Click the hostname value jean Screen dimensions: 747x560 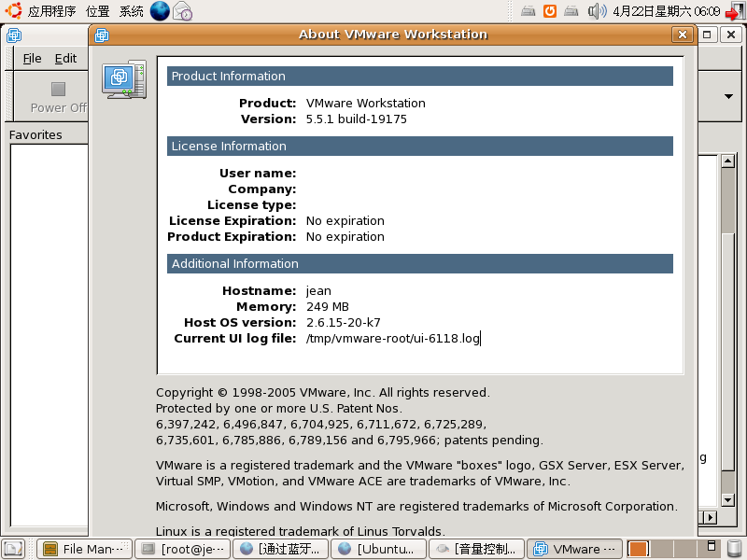tap(318, 291)
